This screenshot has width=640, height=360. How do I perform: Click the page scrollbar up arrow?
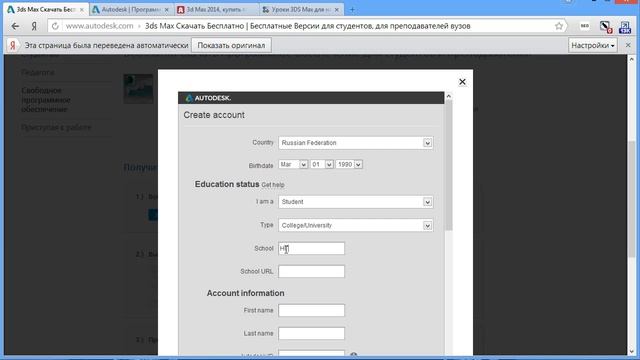(x=632, y=59)
